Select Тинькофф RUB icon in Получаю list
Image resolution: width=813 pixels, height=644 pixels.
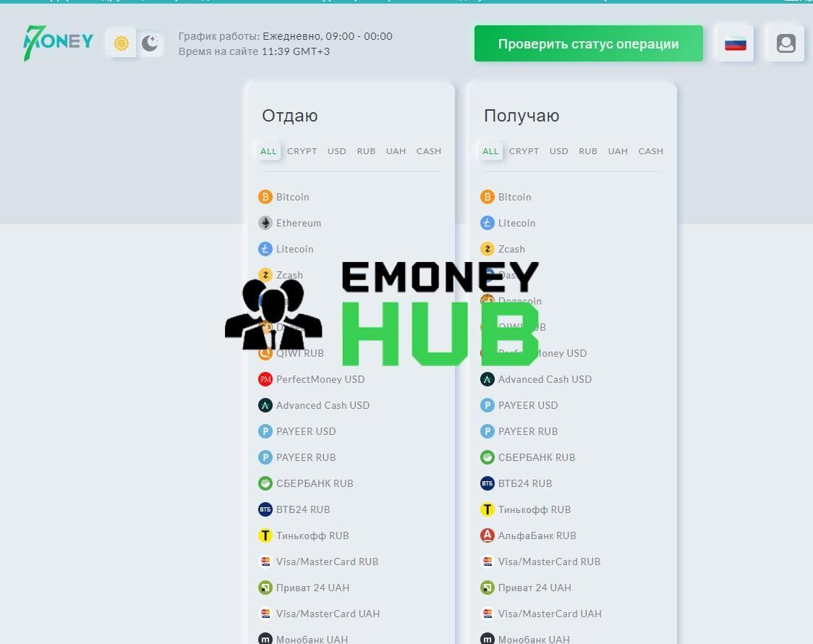pos(488,509)
